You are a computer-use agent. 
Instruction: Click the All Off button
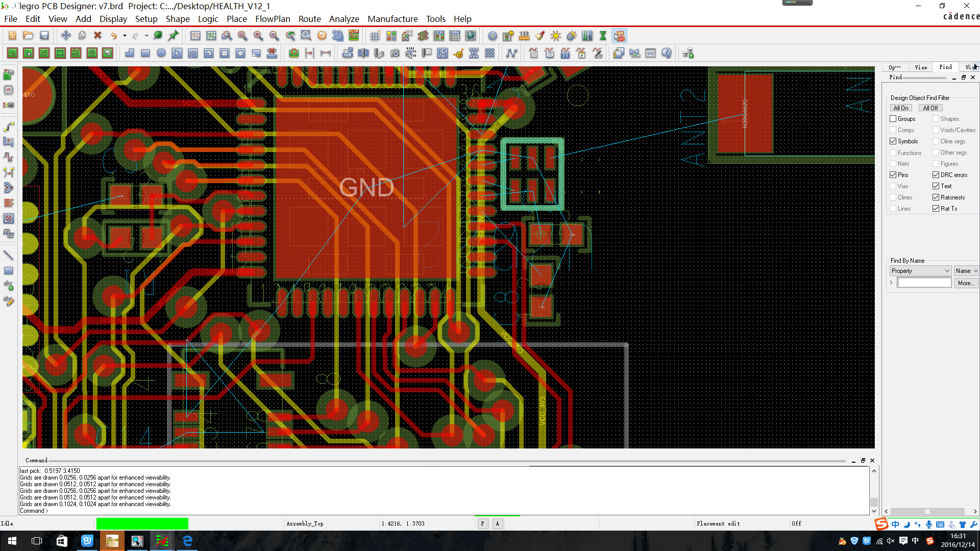click(x=930, y=108)
